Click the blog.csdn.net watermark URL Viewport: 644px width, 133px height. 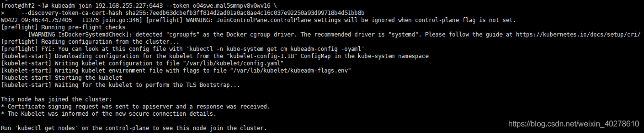coord(573,124)
